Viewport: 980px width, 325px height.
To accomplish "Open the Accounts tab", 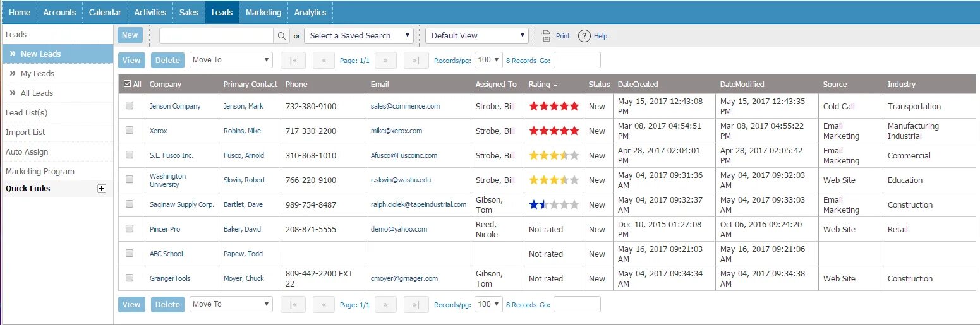I will point(59,12).
